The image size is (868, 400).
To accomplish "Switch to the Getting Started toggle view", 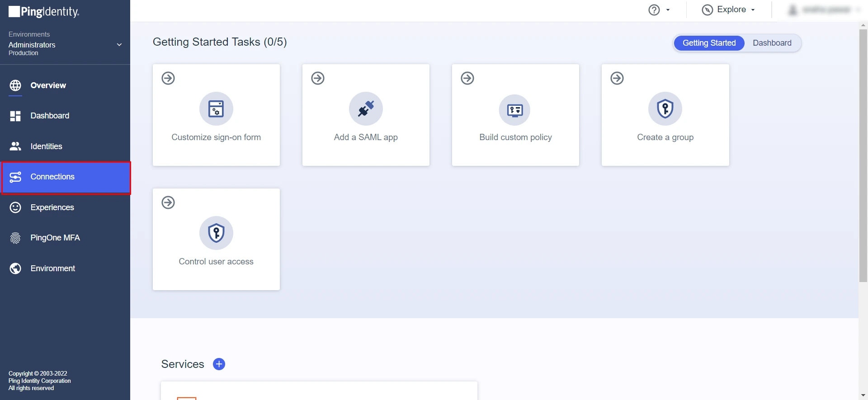I will pos(708,43).
